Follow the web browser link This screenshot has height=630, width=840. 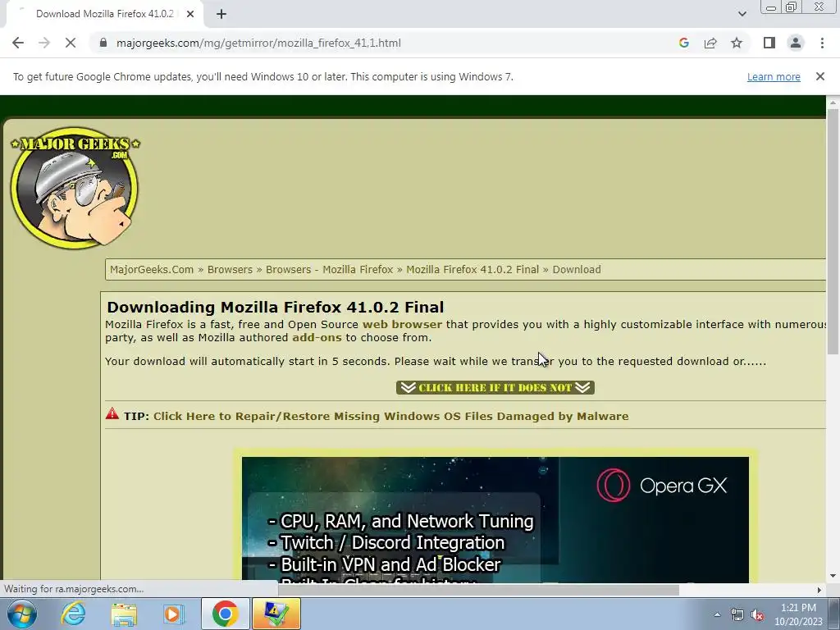(x=402, y=324)
